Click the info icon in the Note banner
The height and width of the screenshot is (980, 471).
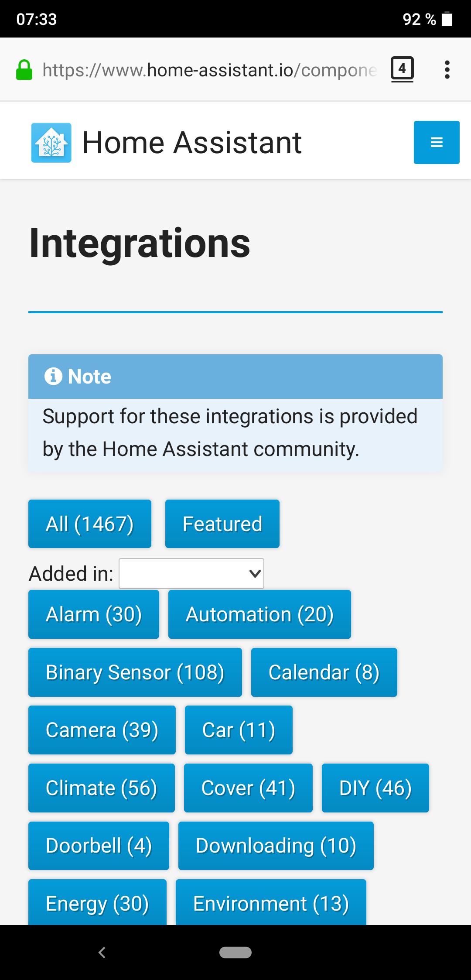pyautogui.click(x=54, y=376)
